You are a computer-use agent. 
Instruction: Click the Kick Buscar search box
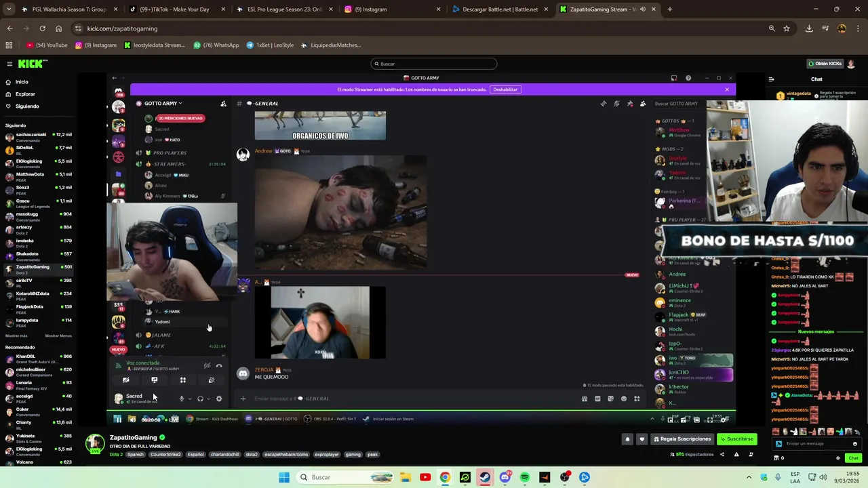pyautogui.click(x=434, y=64)
